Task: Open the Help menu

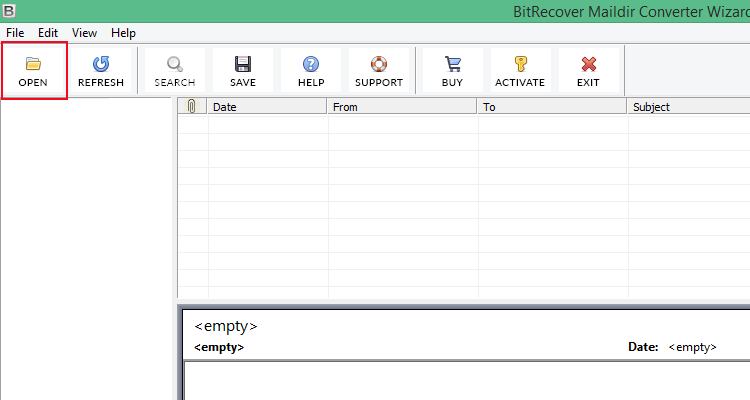Action: tap(123, 33)
